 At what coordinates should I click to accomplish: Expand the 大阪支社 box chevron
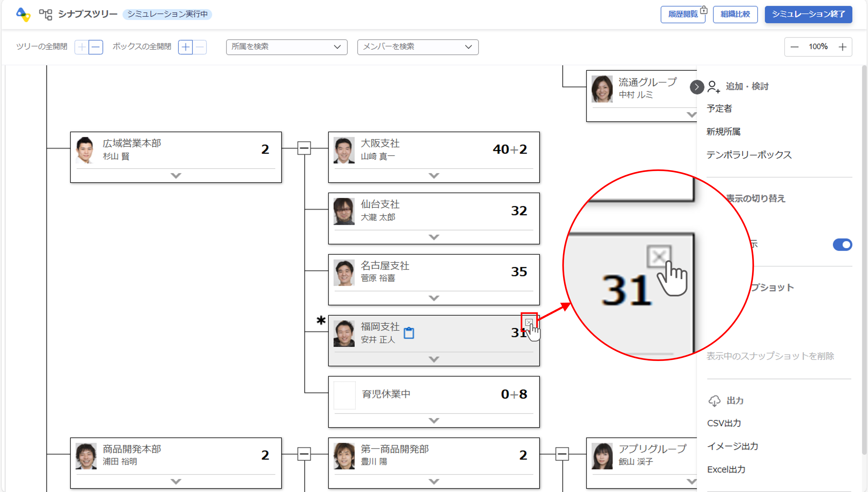(x=434, y=176)
